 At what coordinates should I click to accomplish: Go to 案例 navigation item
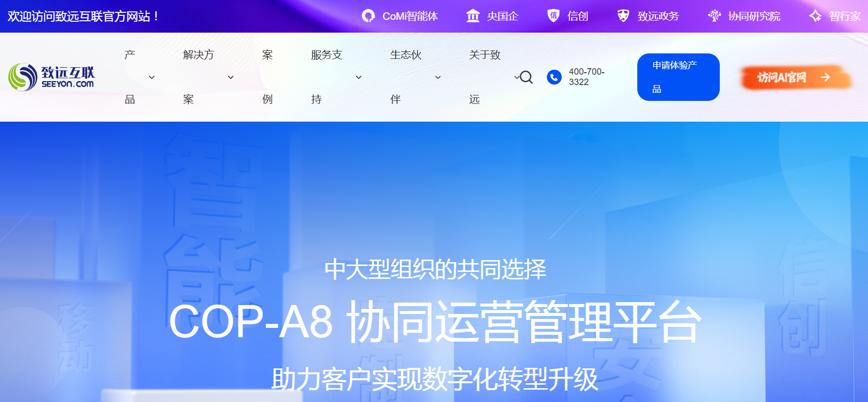click(x=267, y=77)
